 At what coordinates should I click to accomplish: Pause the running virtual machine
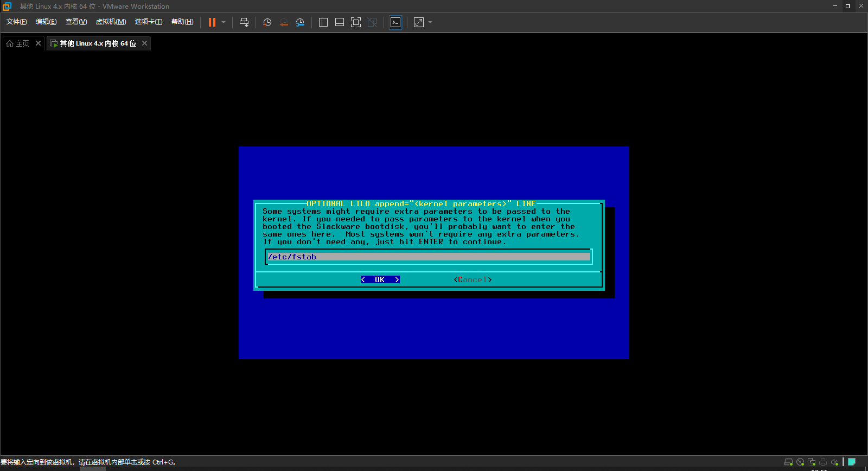(x=212, y=22)
